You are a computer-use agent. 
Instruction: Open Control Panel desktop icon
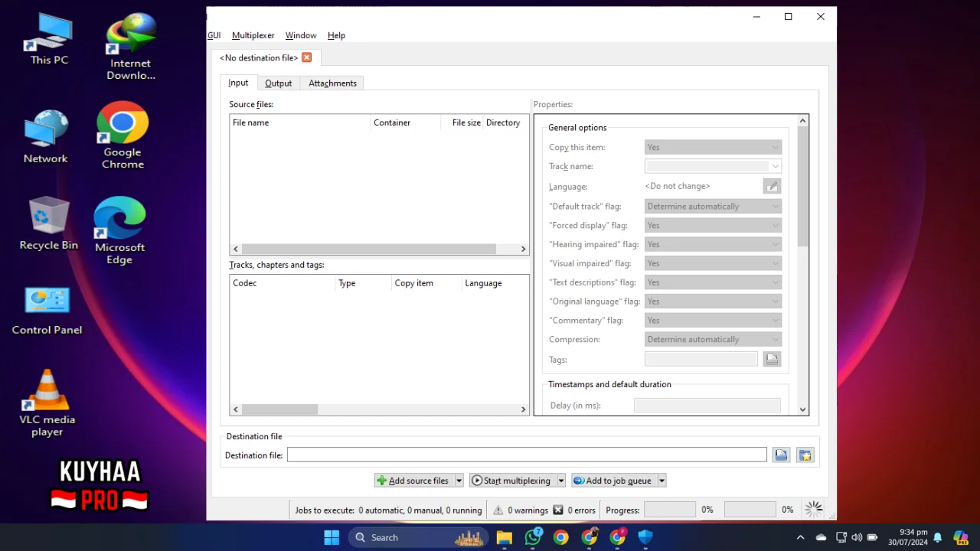point(47,310)
